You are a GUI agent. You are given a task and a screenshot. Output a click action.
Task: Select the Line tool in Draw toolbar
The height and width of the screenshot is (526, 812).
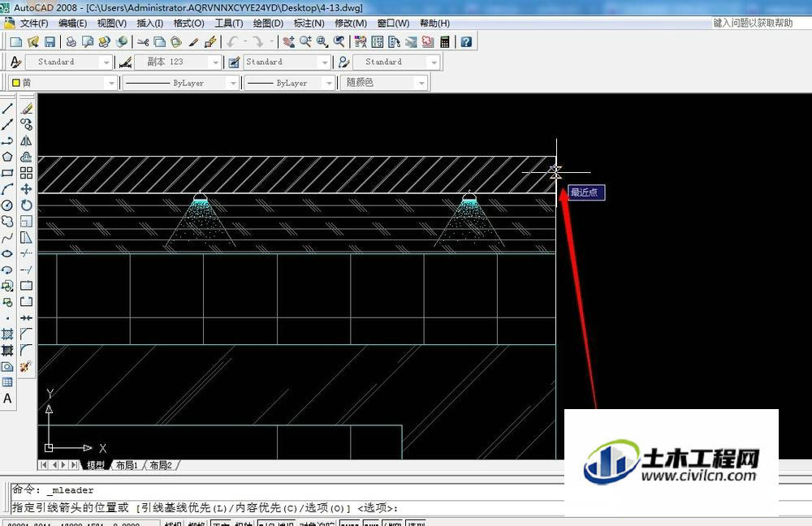click(x=7, y=108)
